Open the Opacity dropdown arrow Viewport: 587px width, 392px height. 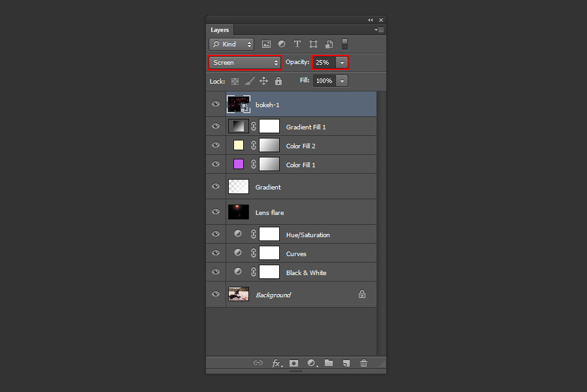(x=342, y=62)
